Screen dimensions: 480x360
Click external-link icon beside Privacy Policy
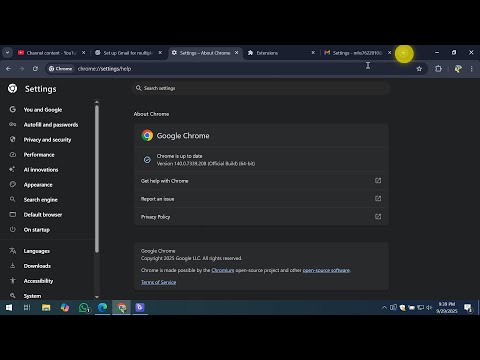pyautogui.click(x=378, y=217)
